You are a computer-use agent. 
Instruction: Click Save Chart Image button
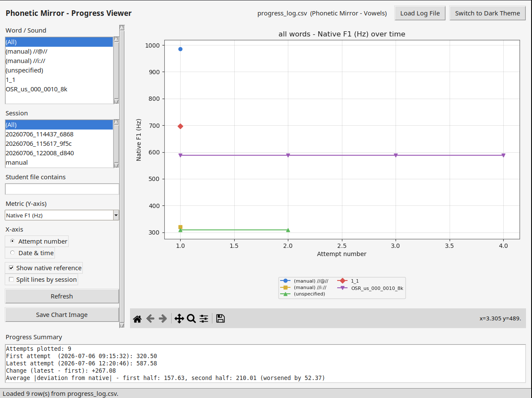[62, 315]
